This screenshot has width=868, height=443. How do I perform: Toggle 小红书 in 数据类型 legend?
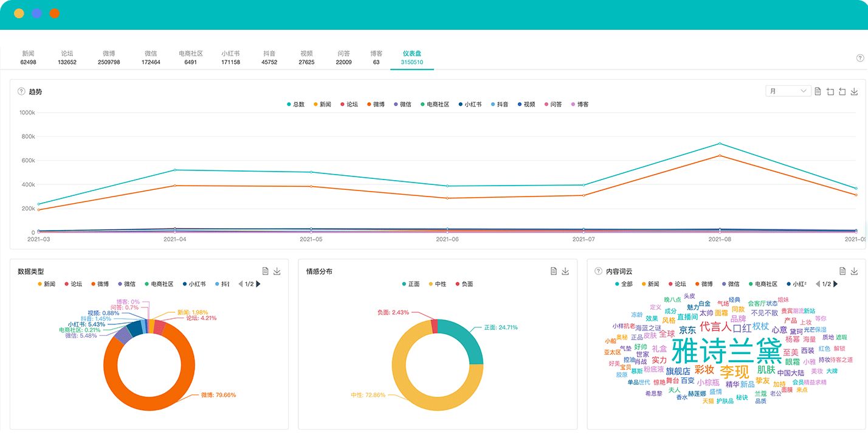193,284
